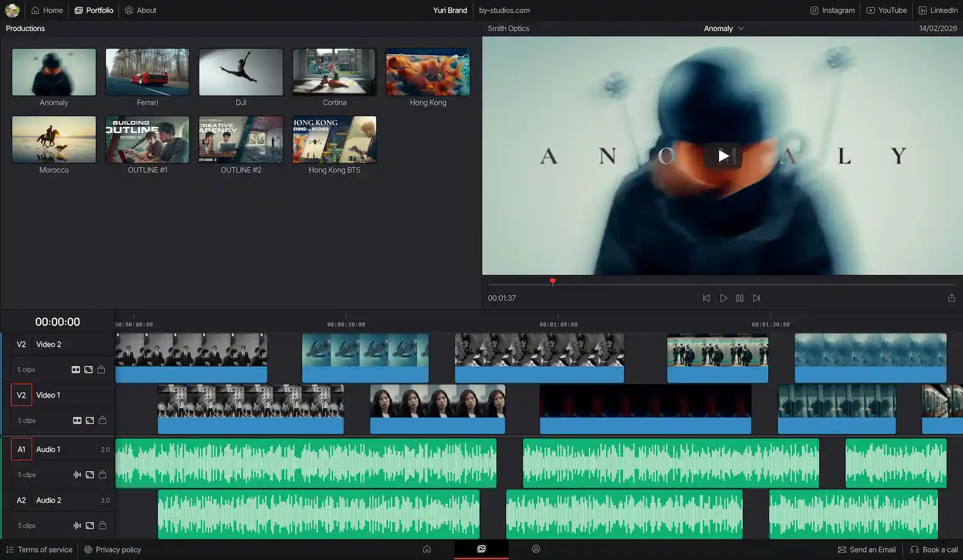Viewport: 963px width, 560px height.
Task: Skip to the previous clip in the player
Action: coord(706,298)
